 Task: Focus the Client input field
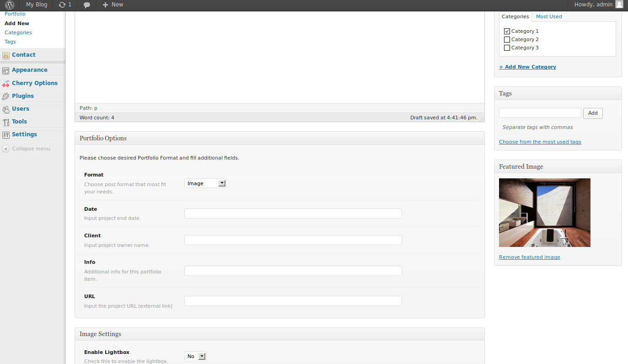[293, 240]
